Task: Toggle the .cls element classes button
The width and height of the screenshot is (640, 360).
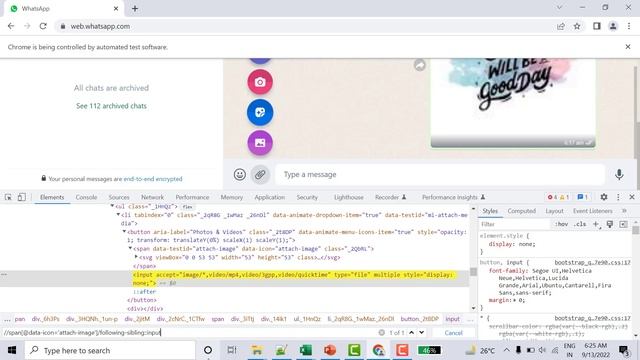Action: tap(580, 224)
